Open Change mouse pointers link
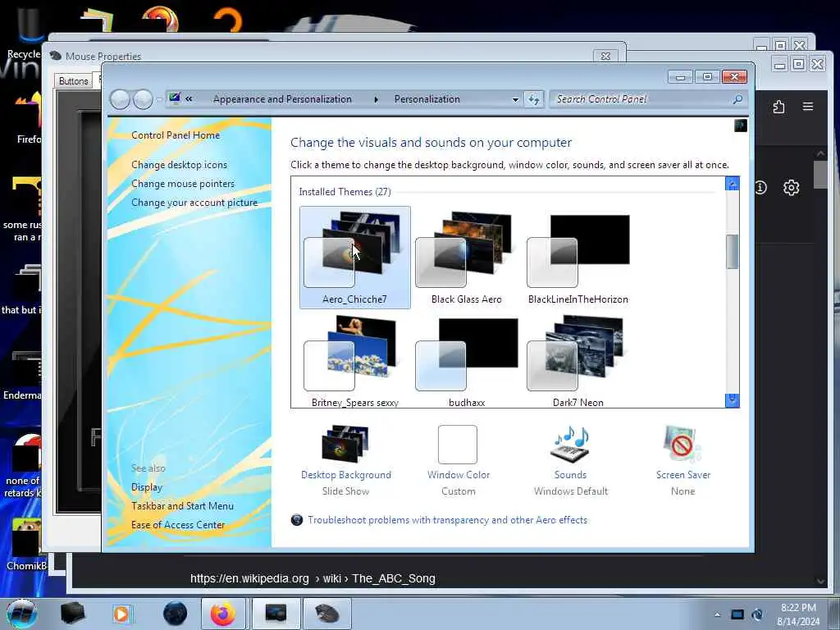Viewport: 840px width, 630px height. click(183, 183)
